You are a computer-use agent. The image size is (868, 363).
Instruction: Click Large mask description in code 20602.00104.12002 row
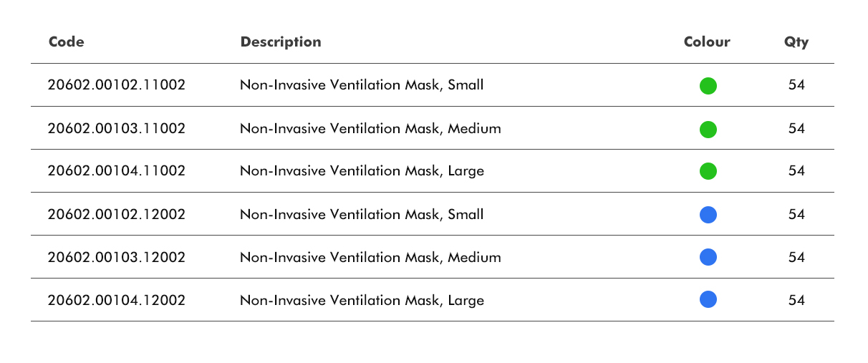[362, 301]
